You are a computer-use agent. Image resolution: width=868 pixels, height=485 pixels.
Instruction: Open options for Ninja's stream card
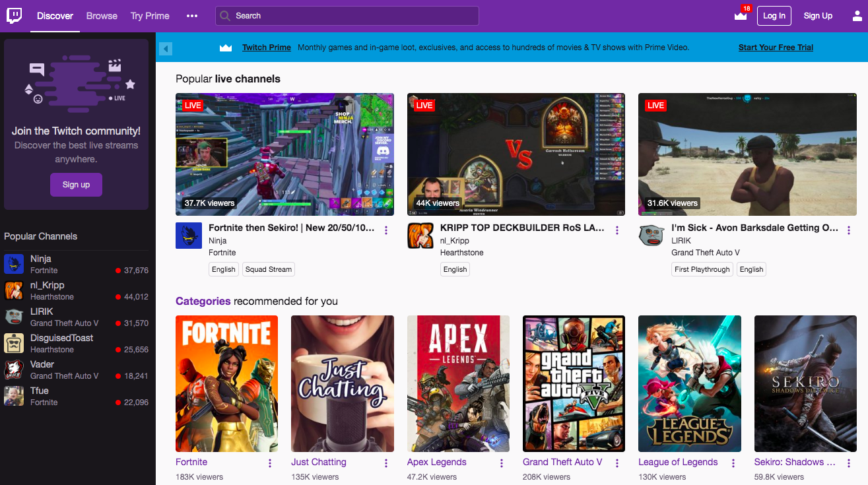[386, 230]
